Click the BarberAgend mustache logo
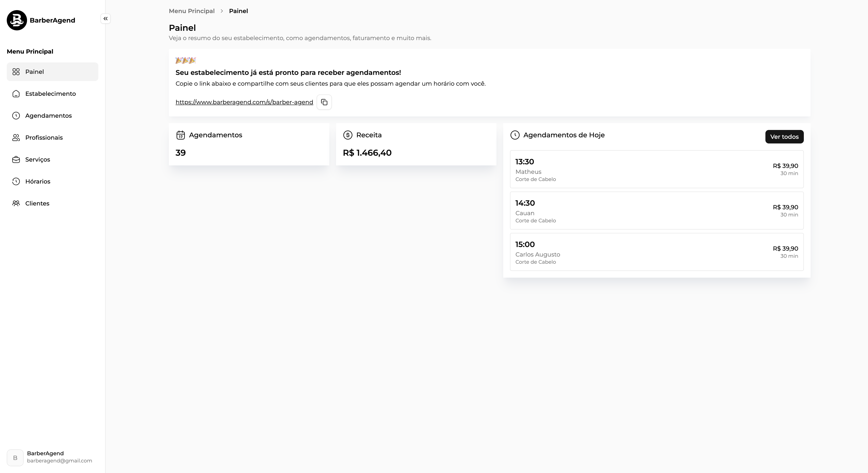 pos(17,20)
